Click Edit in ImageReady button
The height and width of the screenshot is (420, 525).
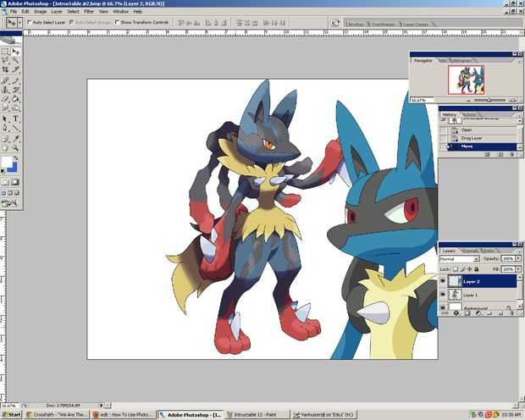click(x=10, y=203)
